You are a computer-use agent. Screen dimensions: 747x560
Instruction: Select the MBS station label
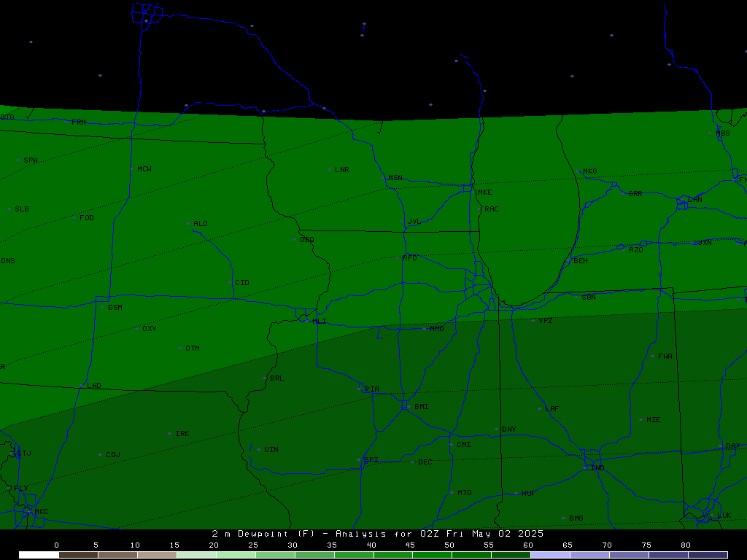(723, 134)
